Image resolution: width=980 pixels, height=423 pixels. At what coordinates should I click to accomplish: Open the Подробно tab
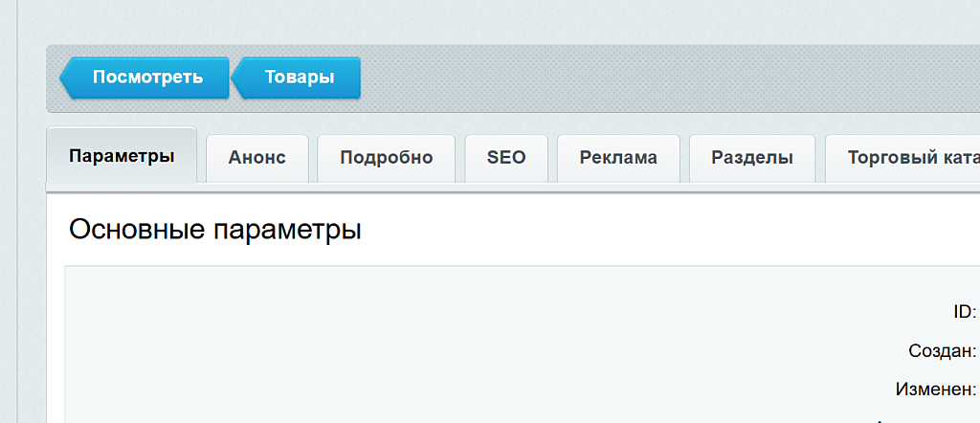387,159
